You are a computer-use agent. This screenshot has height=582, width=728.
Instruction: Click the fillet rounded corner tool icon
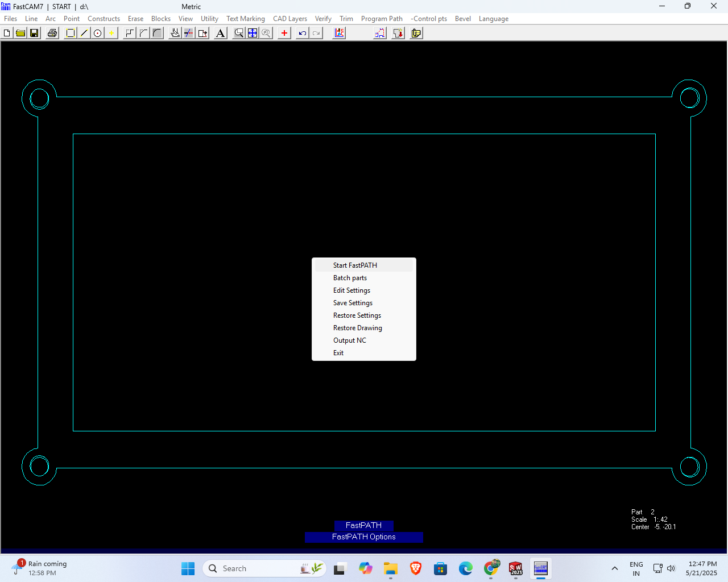pyautogui.click(x=157, y=33)
